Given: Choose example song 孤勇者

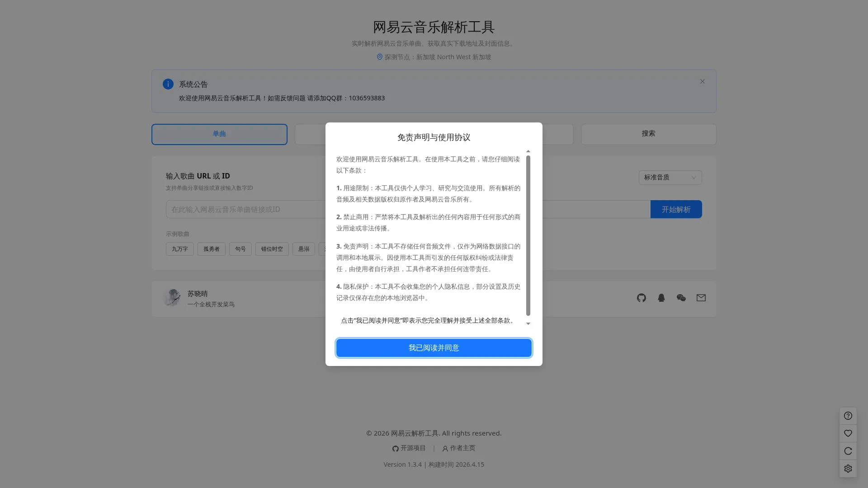Looking at the screenshot, I should (x=211, y=249).
